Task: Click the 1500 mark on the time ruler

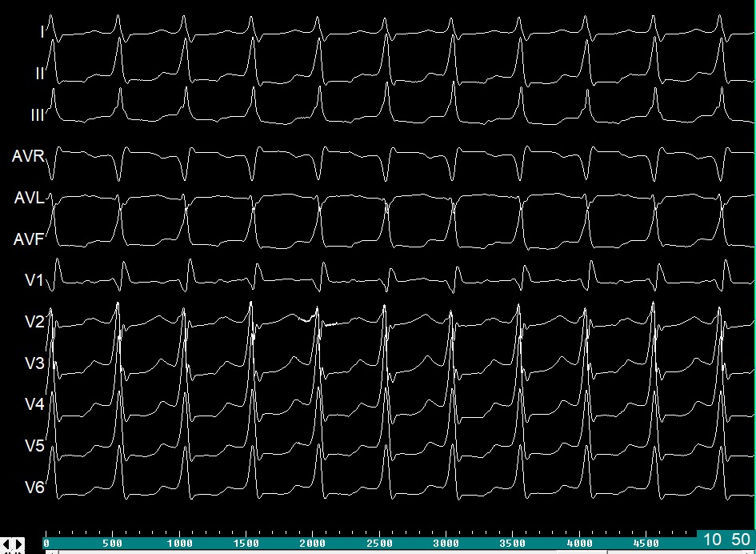Action: 246,544
